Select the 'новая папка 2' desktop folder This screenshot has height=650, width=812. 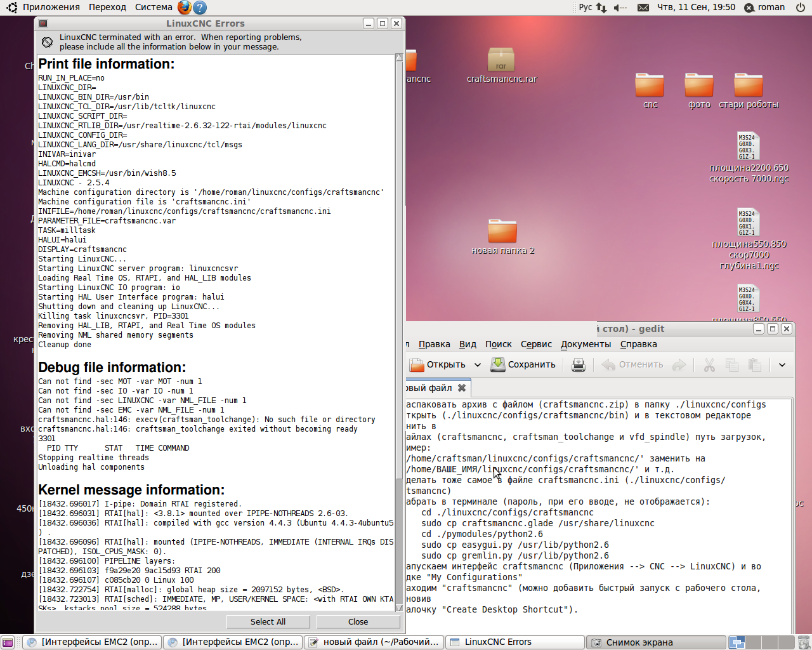502,237
